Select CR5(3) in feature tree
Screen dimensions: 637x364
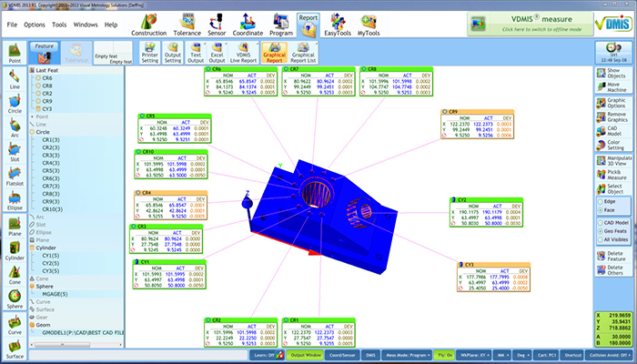[51, 171]
